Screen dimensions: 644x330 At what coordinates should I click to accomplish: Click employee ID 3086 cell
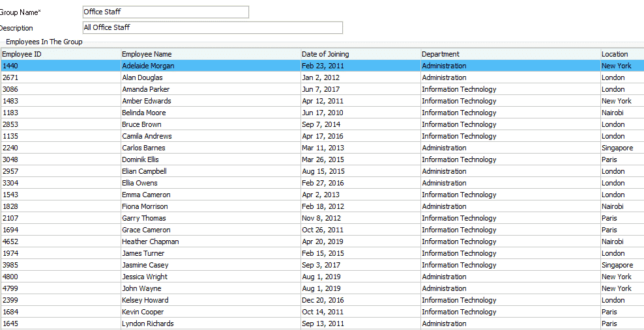(x=61, y=89)
